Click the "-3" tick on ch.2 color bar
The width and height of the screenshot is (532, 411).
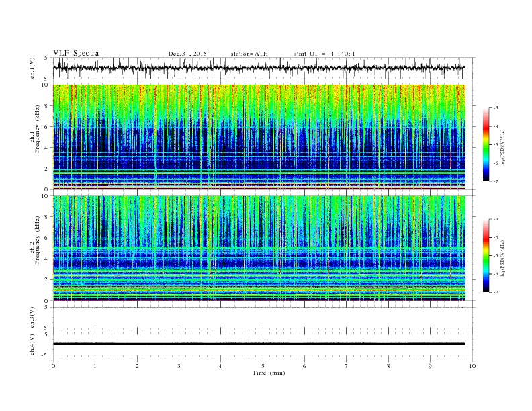496,219
